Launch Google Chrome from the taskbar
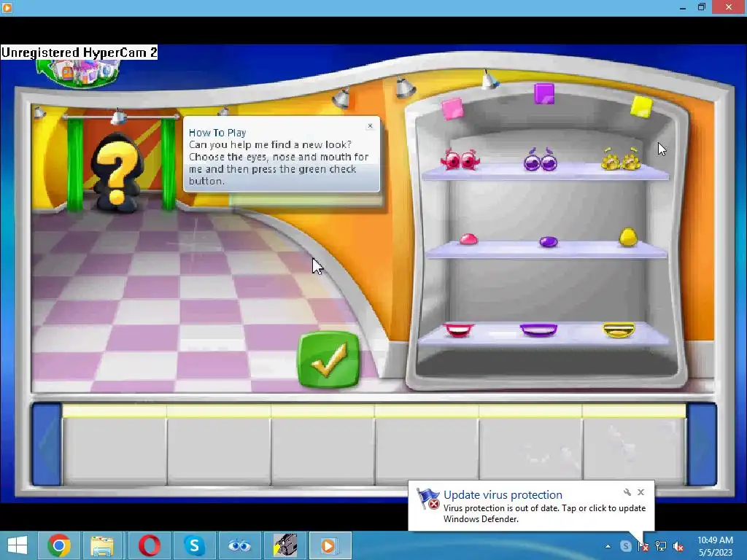 click(x=59, y=545)
